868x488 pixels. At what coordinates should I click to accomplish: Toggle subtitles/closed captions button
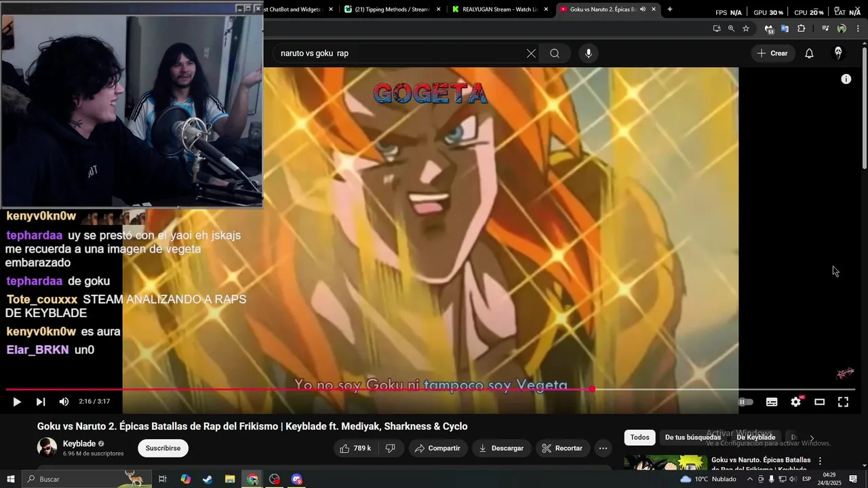tap(772, 402)
